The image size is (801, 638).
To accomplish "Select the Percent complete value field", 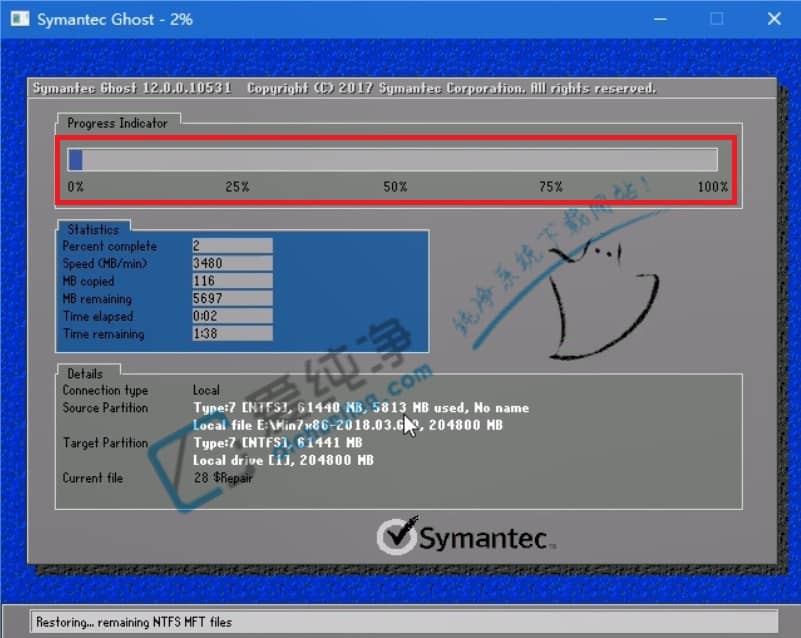I will 232,246.
